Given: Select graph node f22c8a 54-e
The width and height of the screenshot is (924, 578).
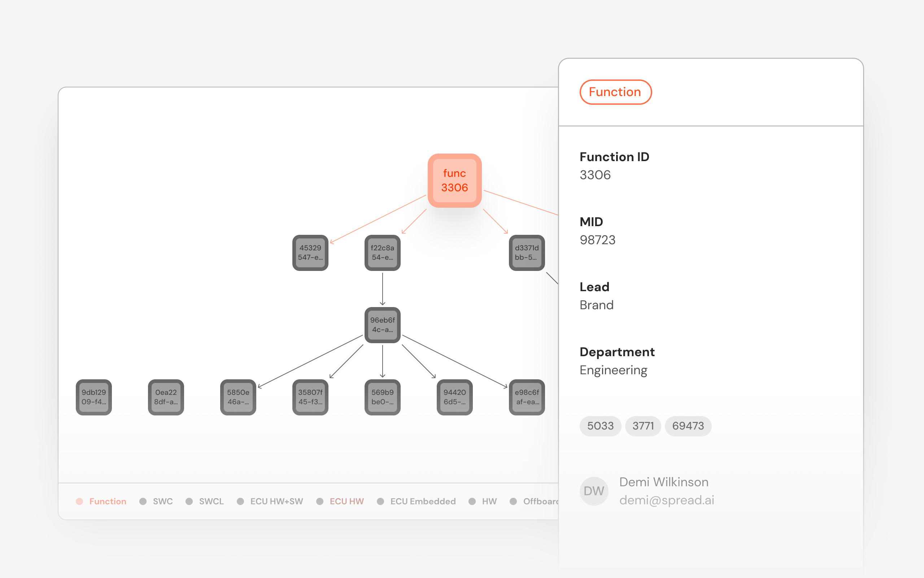Looking at the screenshot, I should tap(382, 253).
